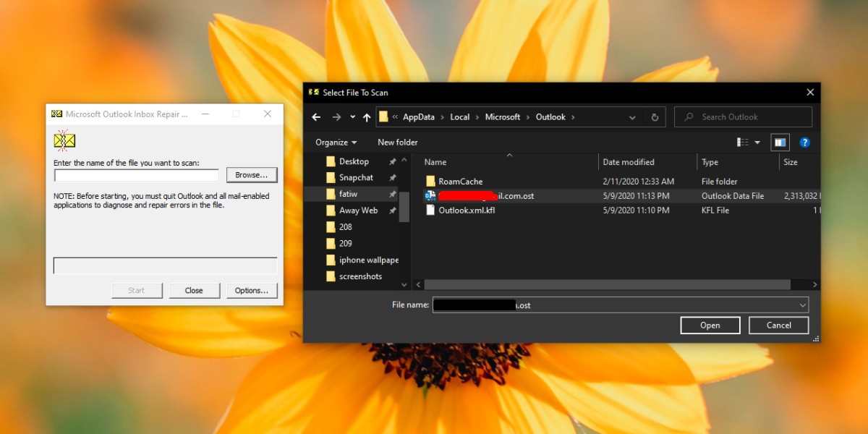Image resolution: width=868 pixels, height=434 pixels.
Task: Click AppData in the address path
Action: [x=419, y=117]
